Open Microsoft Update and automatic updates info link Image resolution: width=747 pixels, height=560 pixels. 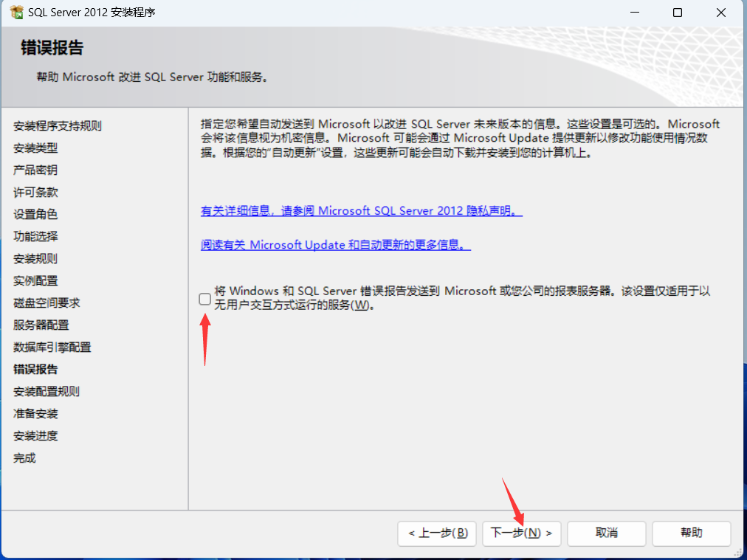pos(336,245)
